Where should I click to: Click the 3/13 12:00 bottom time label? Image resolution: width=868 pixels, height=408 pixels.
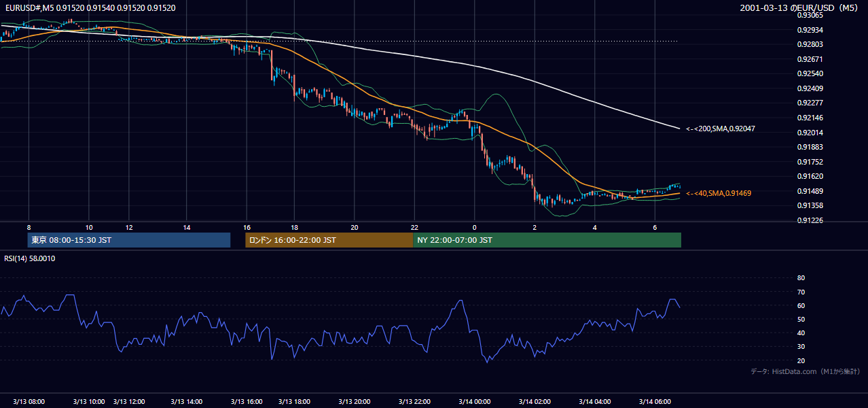pyautogui.click(x=130, y=402)
